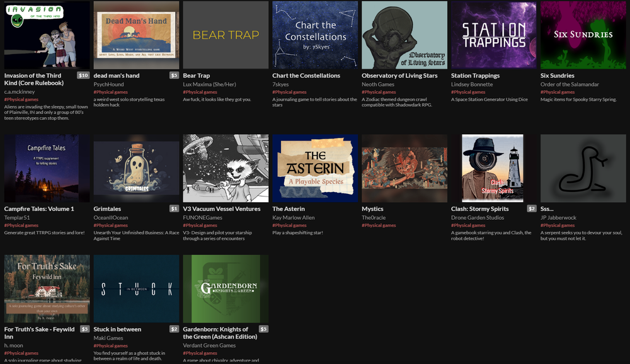
Task: Click the Observatory of Living Stars title link
Action: pyautogui.click(x=399, y=76)
